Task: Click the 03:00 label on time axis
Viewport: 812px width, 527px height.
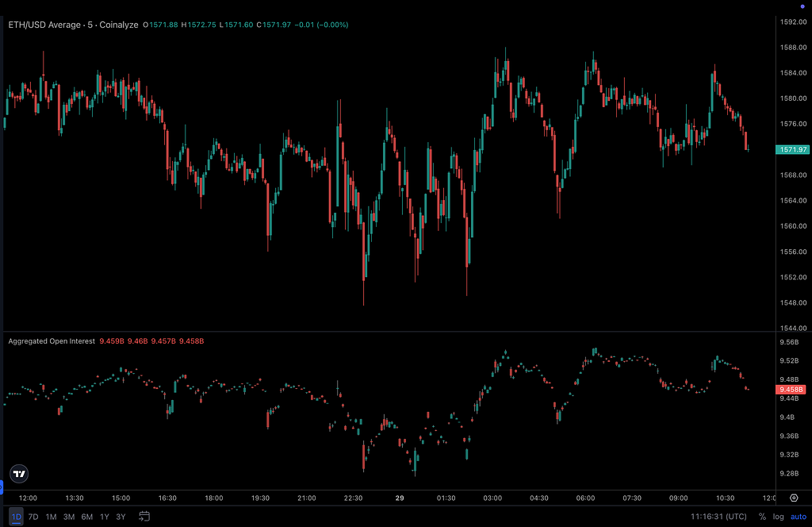Action: (x=492, y=498)
